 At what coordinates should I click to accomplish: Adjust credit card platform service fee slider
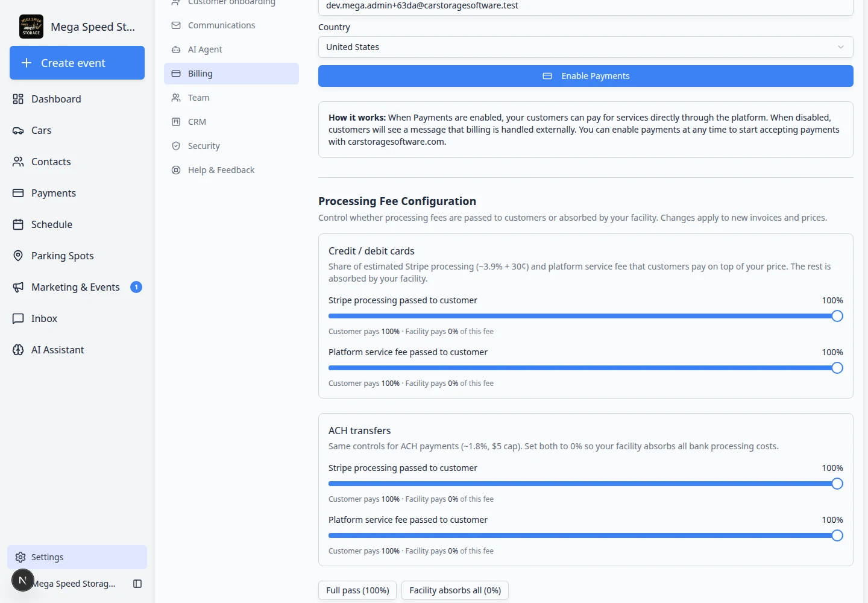(x=837, y=368)
